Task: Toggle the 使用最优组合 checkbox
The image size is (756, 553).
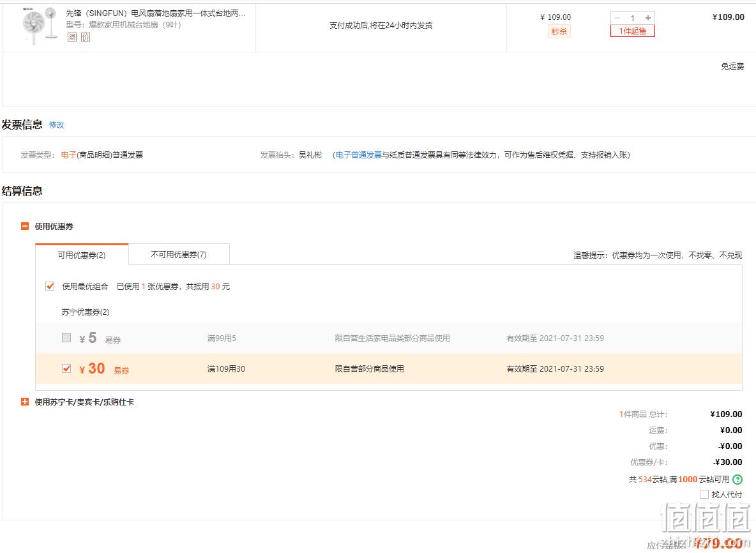Action: (x=50, y=286)
